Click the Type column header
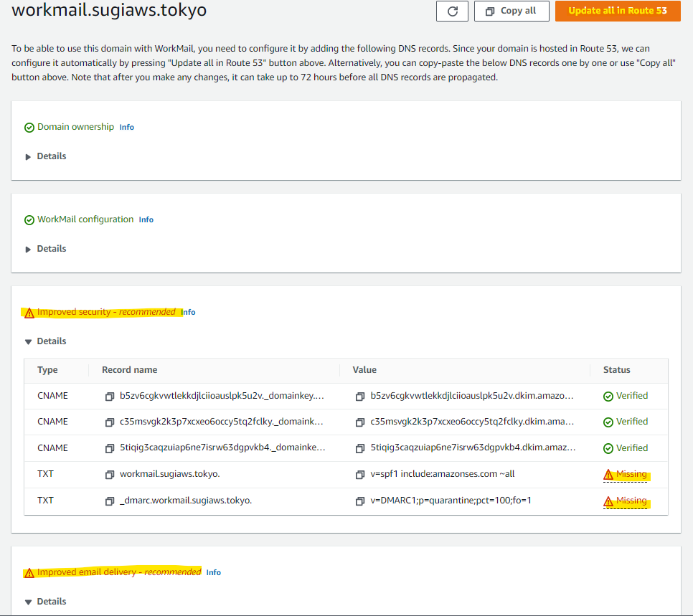This screenshot has height=616, width=693. coord(48,370)
